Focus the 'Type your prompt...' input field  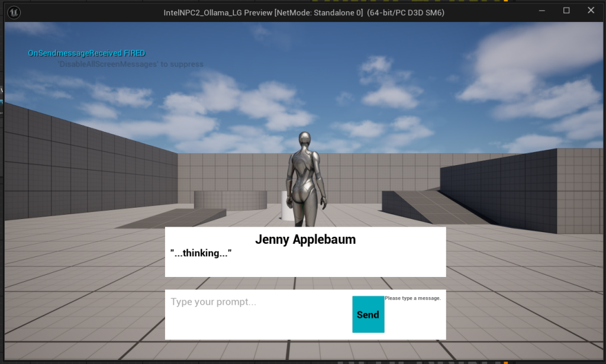coord(258,314)
